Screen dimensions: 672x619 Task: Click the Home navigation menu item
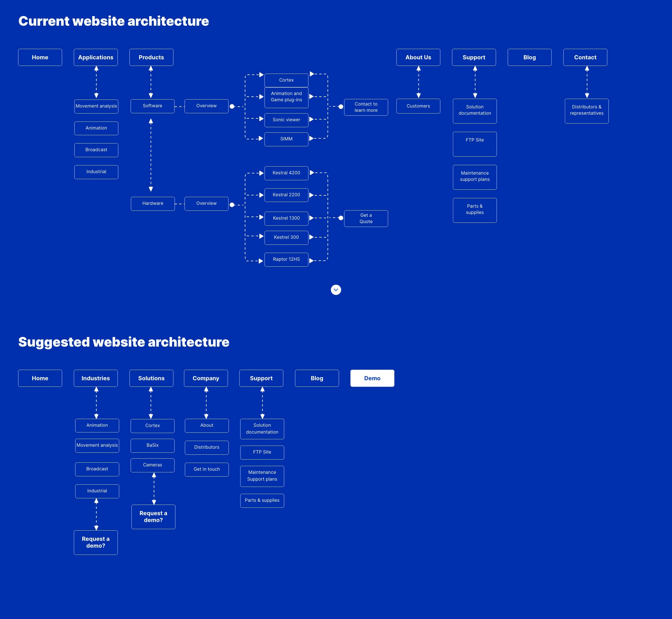coord(40,57)
